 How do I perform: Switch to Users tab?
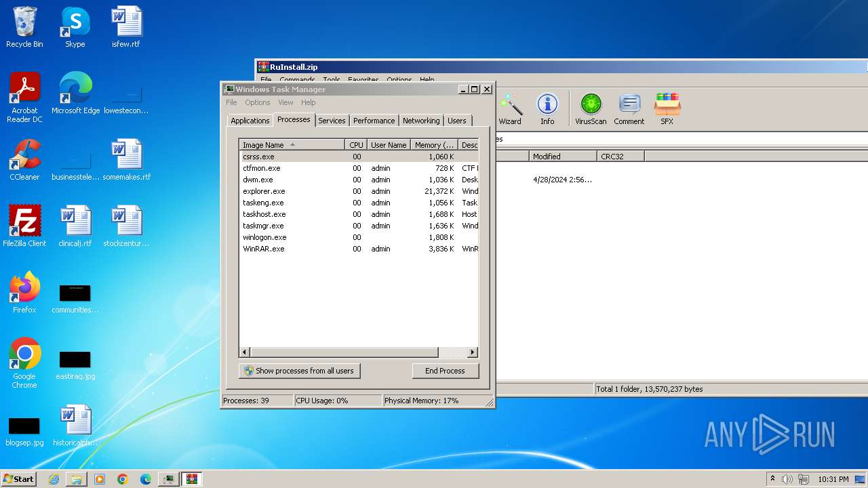click(x=457, y=121)
